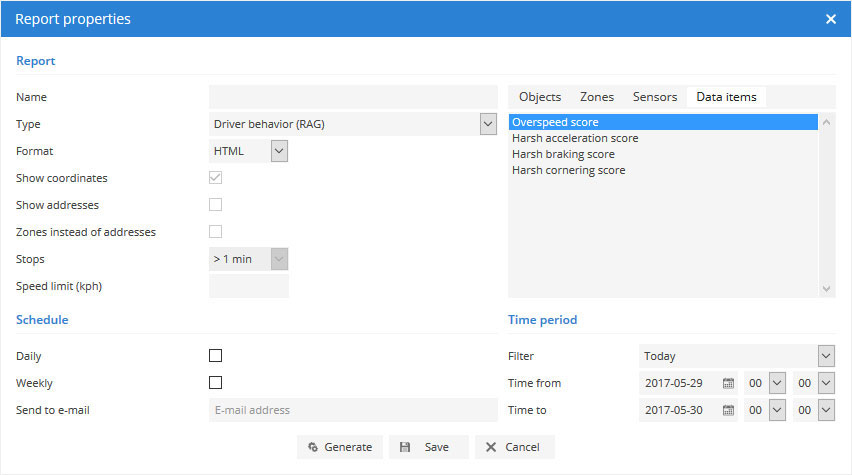Image resolution: width=852 pixels, height=475 pixels.
Task: Switch to the Zones tab
Action: point(597,97)
